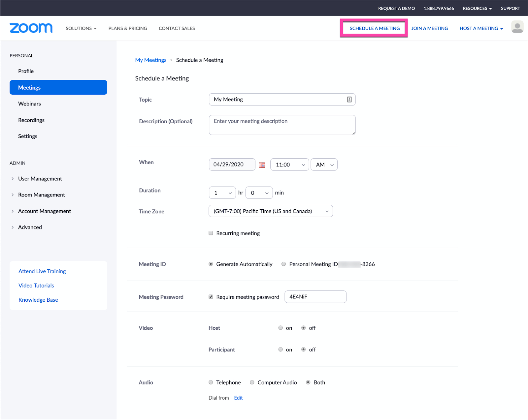Viewport: 528px width, 420px height.
Task: Click Join a Meeting link
Action: 430,28
